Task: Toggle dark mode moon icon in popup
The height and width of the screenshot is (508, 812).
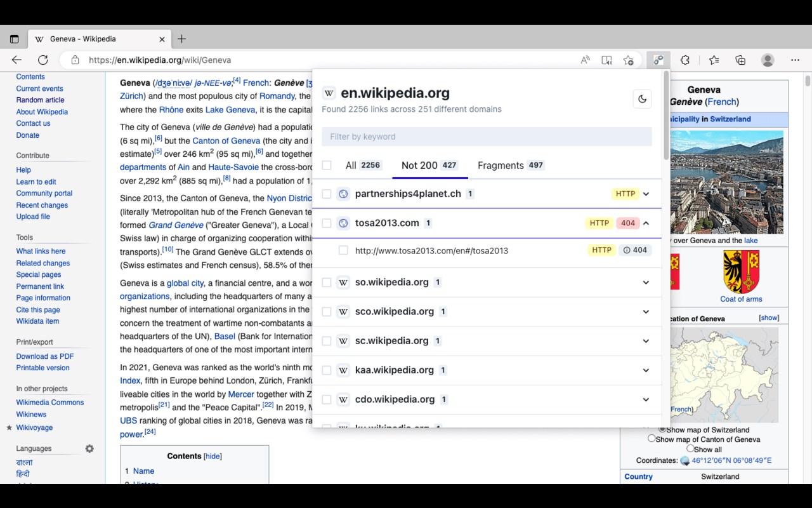Action: [x=642, y=99]
